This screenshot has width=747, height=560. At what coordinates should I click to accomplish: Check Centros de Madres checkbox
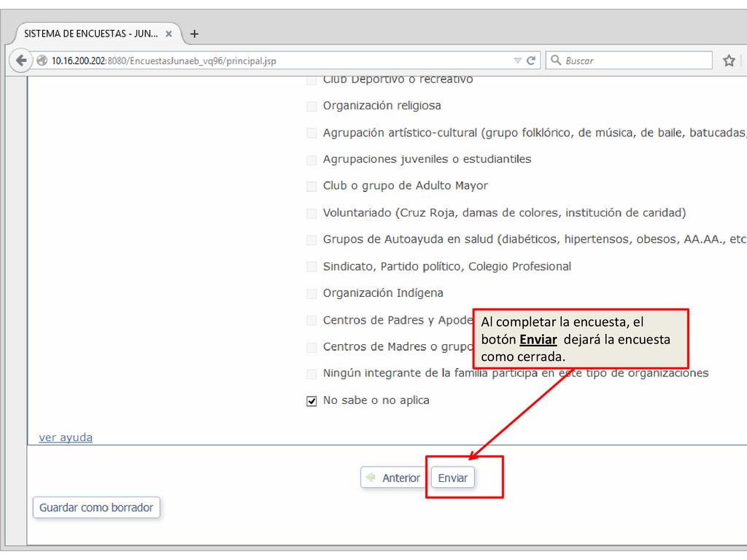(x=311, y=347)
